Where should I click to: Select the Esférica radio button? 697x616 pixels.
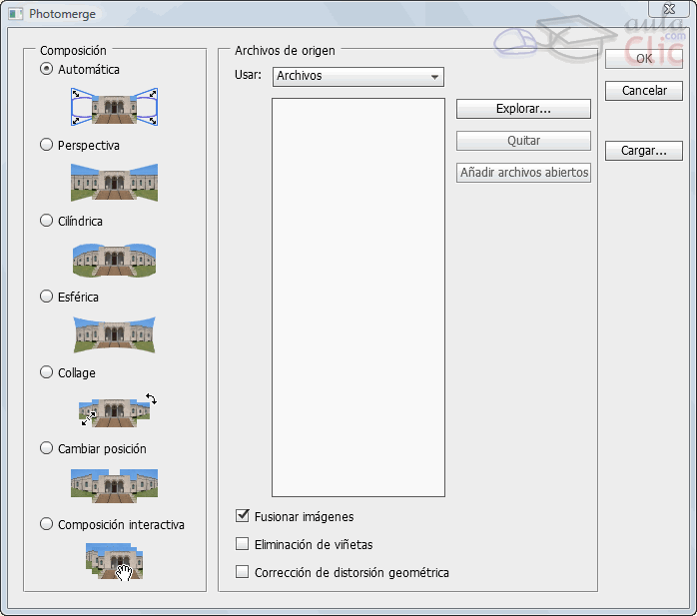pyautogui.click(x=46, y=297)
